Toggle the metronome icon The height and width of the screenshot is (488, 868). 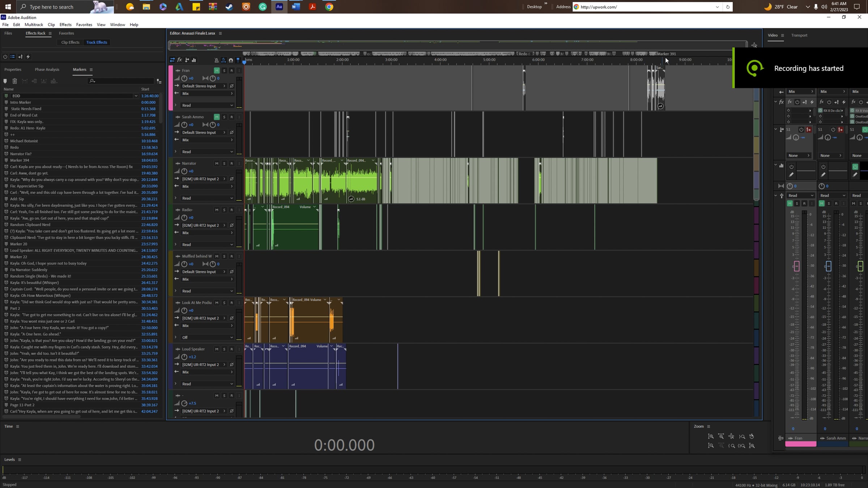(x=216, y=60)
